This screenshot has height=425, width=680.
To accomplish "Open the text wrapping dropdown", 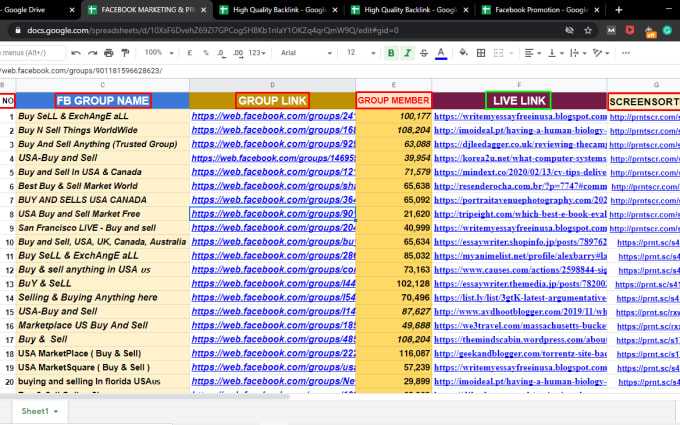I will [x=578, y=53].
